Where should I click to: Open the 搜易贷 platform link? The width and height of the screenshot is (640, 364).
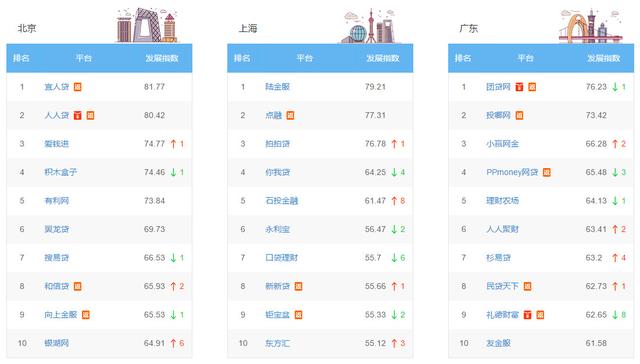[x=57, y=258]
